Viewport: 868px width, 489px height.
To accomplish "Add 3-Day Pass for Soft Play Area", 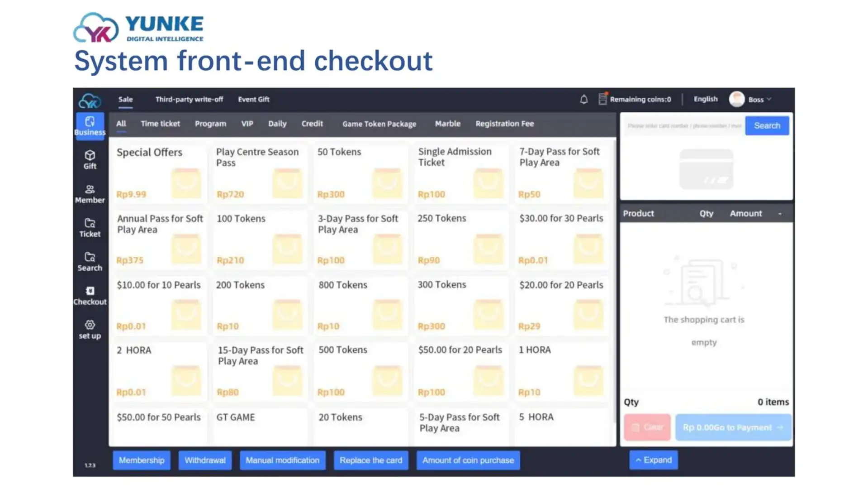I will (360, 240).
